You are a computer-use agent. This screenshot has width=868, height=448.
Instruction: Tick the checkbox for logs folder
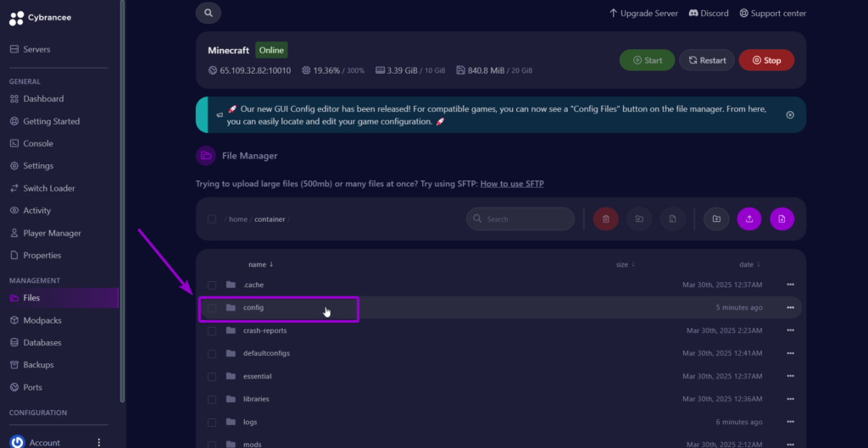211,422
